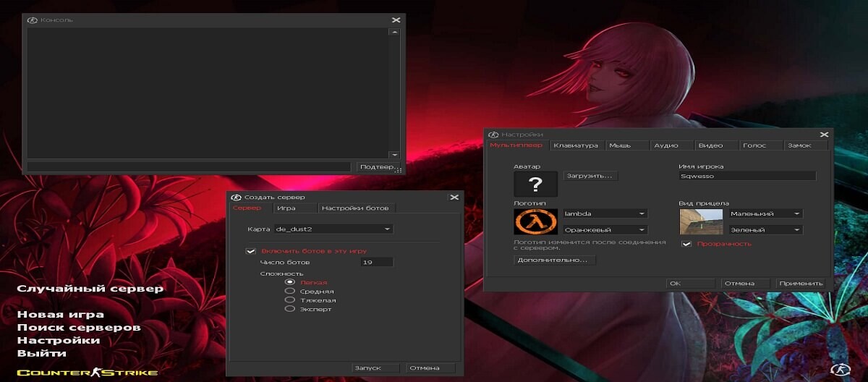Click the console scroll up arrow

click(x=394, y=32)
